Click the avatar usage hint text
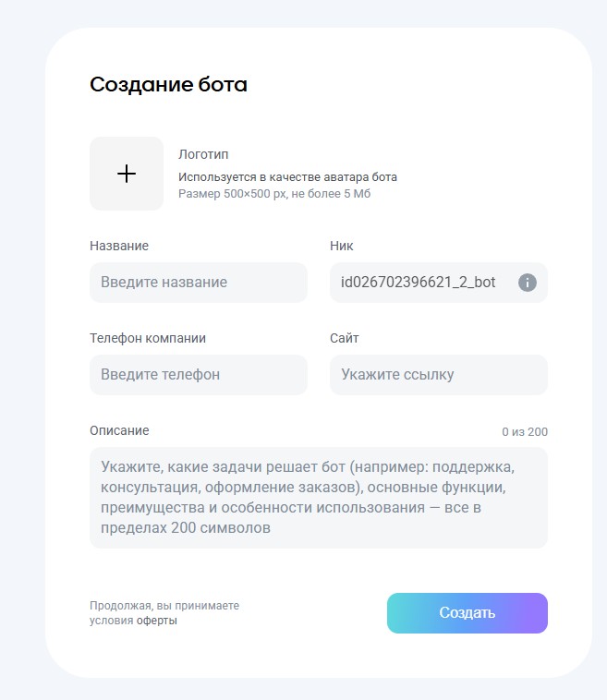Screen dimensions: 607x700 (287, 176)
